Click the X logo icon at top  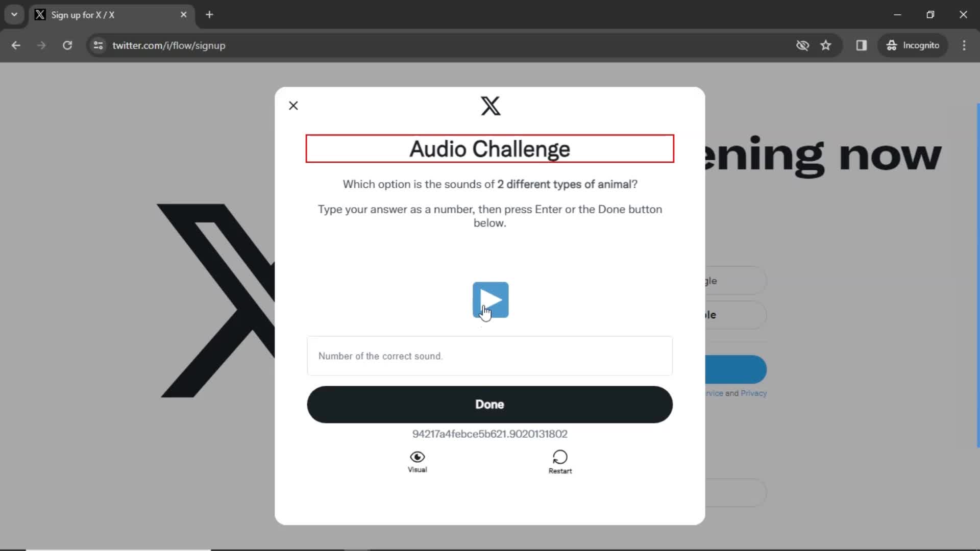pyautogui.click(x=491, y=106)
